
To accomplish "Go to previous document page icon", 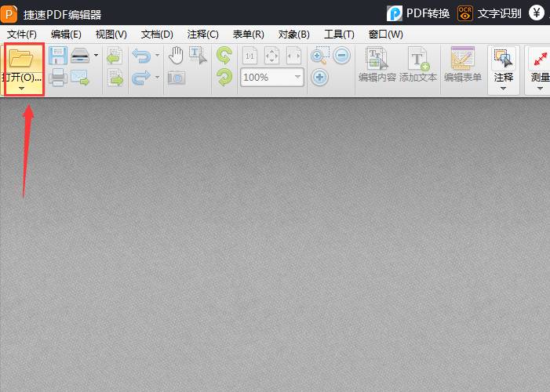I will point(115,56).
